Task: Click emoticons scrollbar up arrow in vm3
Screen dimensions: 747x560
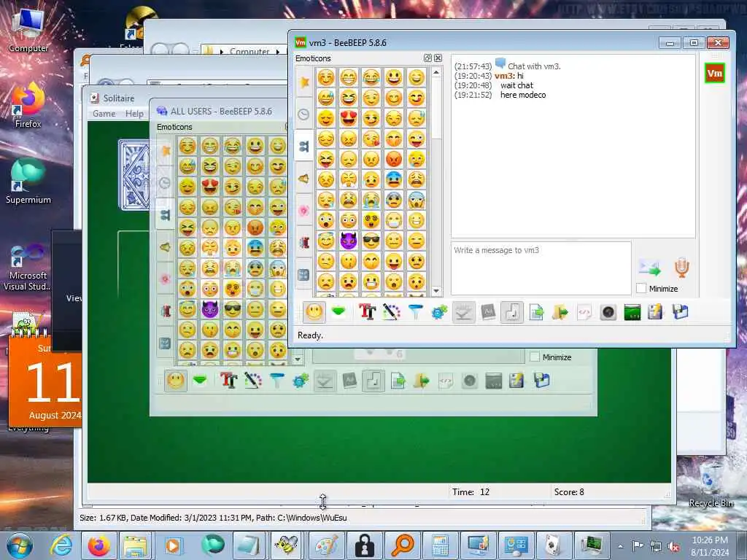Action: [x=436, y=72]
